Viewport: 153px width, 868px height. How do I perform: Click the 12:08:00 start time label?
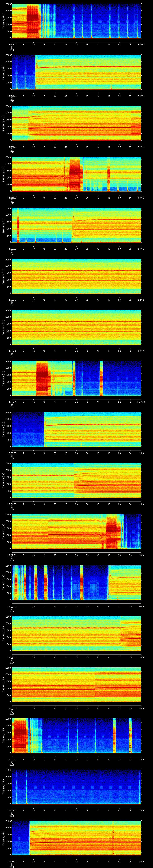click(x=12, y=861)
